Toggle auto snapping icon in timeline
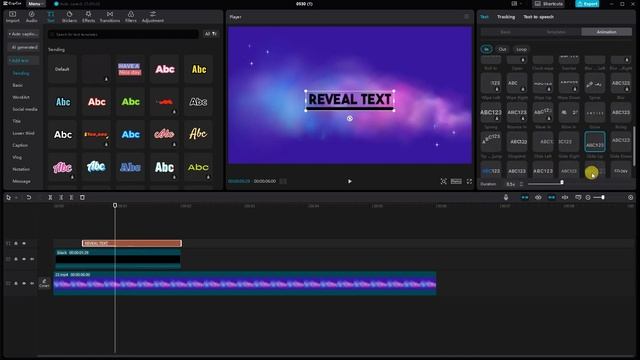Viewport: 640px width, 360px height. (x=538, y=198)
